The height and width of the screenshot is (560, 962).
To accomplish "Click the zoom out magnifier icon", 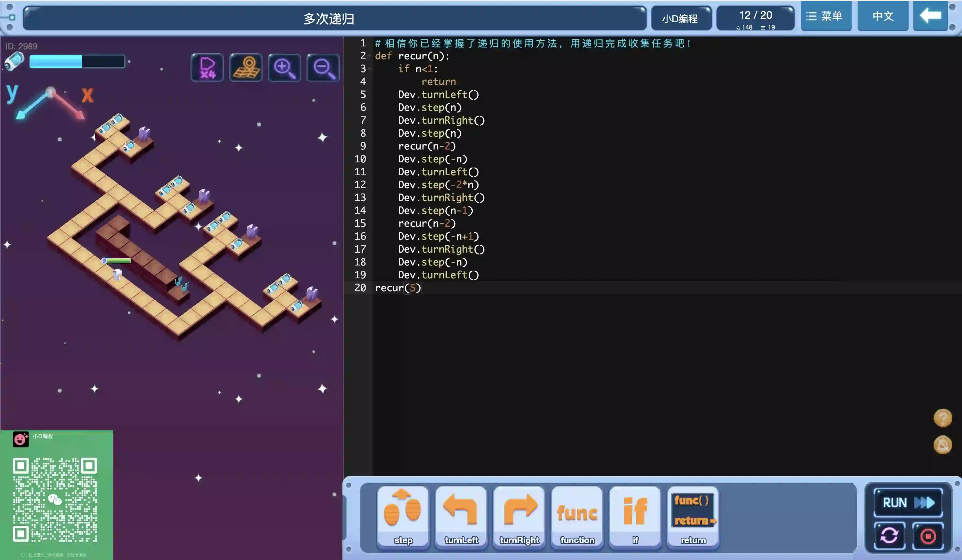I will click(x=323, y=68).
